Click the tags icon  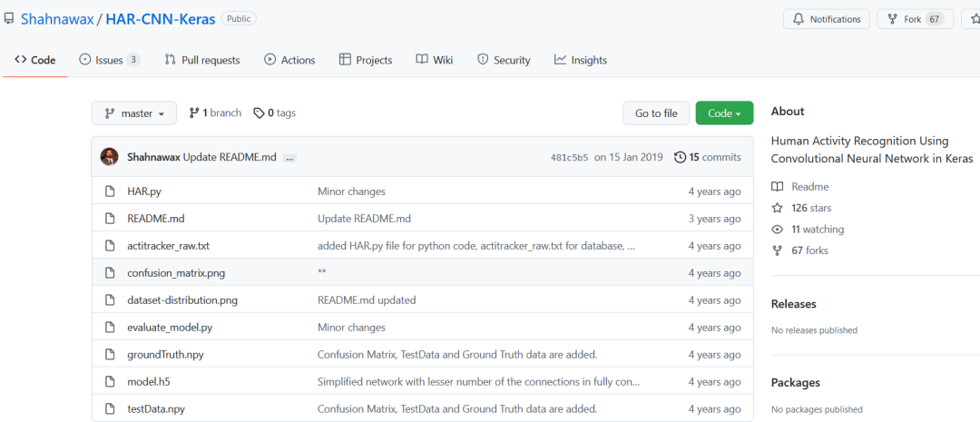point(259,113)
